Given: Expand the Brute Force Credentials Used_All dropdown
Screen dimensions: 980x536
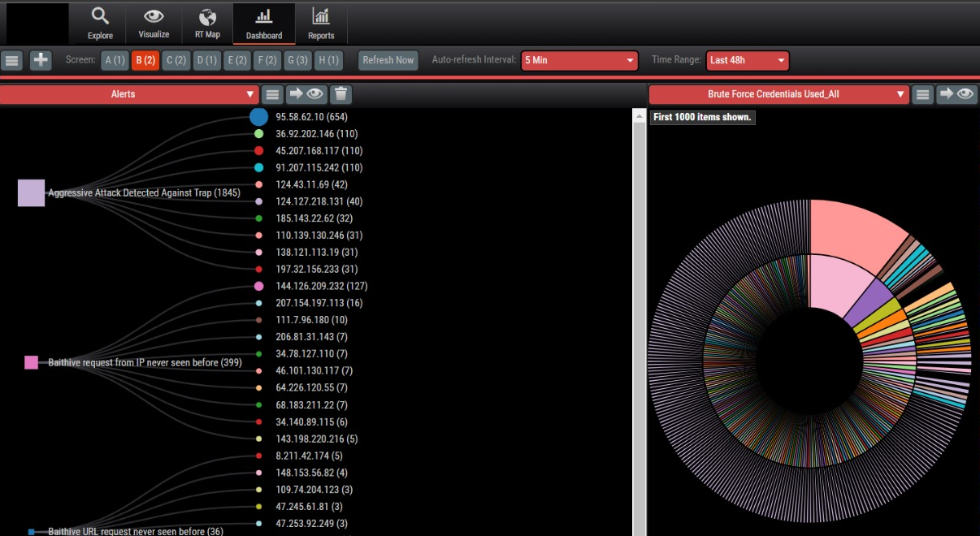Looking at the screenshot, I should [778, 94].
